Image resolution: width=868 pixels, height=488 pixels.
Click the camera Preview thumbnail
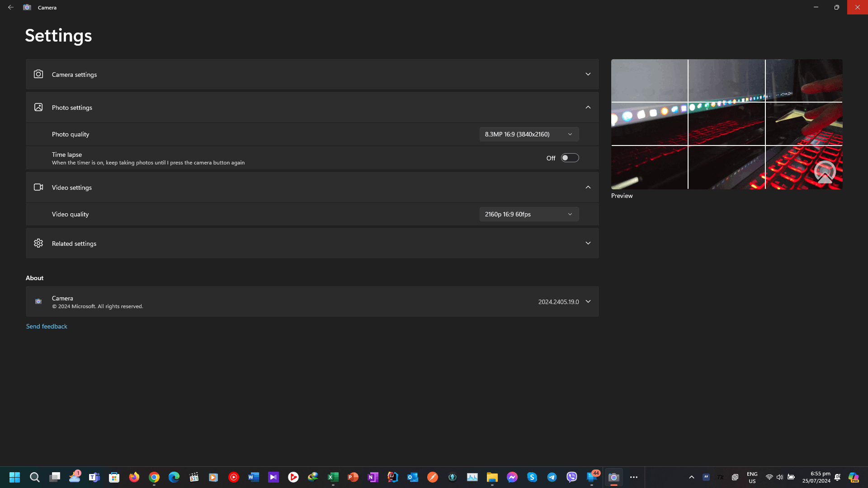726,124
